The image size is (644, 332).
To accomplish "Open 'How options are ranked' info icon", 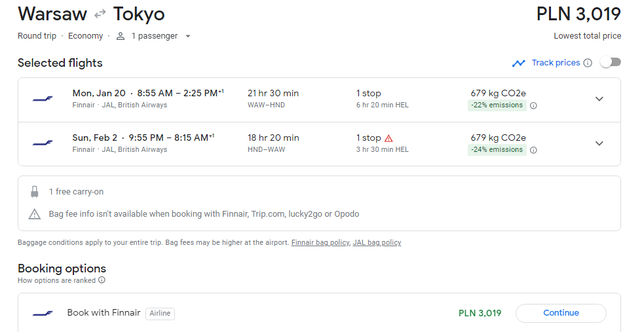I will click(x=102, y=280).
